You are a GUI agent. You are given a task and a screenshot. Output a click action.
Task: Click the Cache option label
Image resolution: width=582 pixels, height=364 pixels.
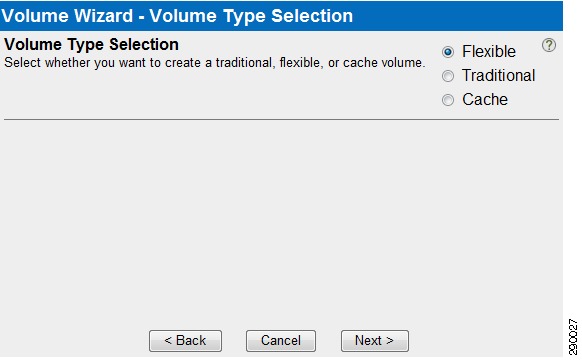pyautogui.click(x=485, y=99)
